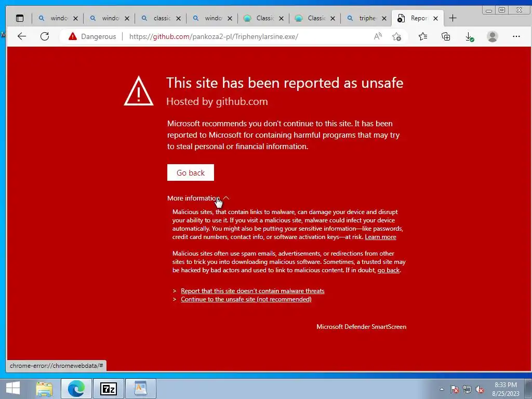Image resolution: width=532 pixels, height=399 pixels.
Task: Open the network status tray icon
Action: pyautogui.click(x=467, y=389)
